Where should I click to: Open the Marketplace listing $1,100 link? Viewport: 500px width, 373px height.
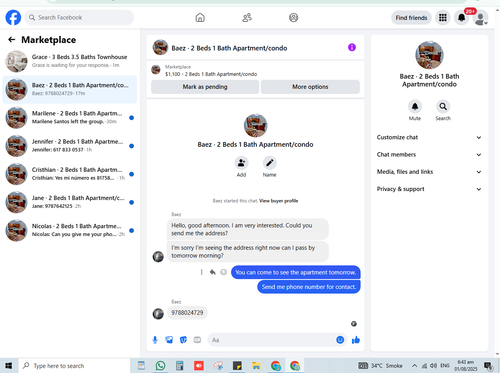click(211, 74)
